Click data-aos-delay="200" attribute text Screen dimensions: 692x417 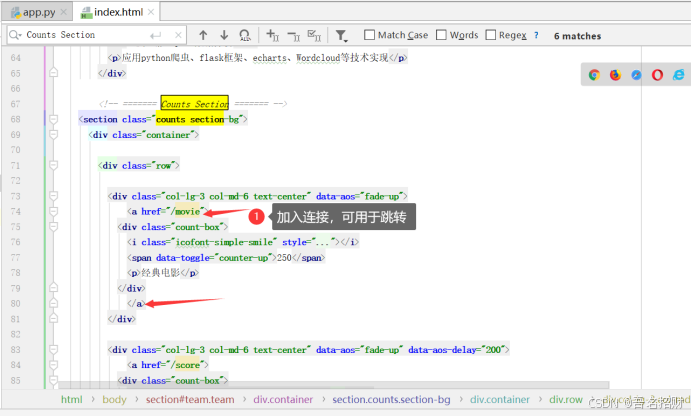click(x=456, y=349)
